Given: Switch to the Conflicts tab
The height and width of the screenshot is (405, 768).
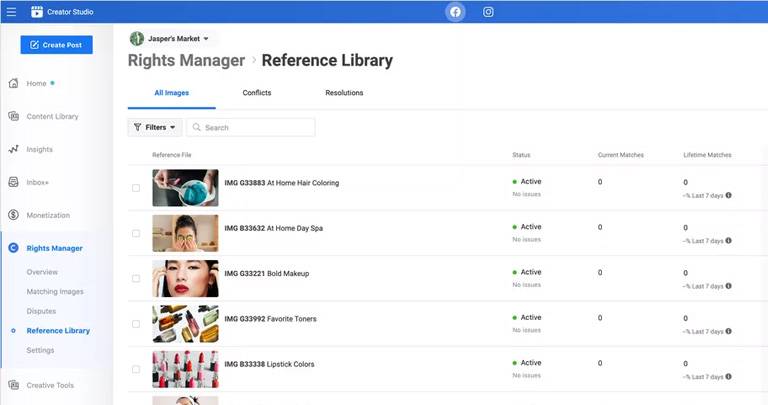Looking at the screenshot, I should pos(257,93).
